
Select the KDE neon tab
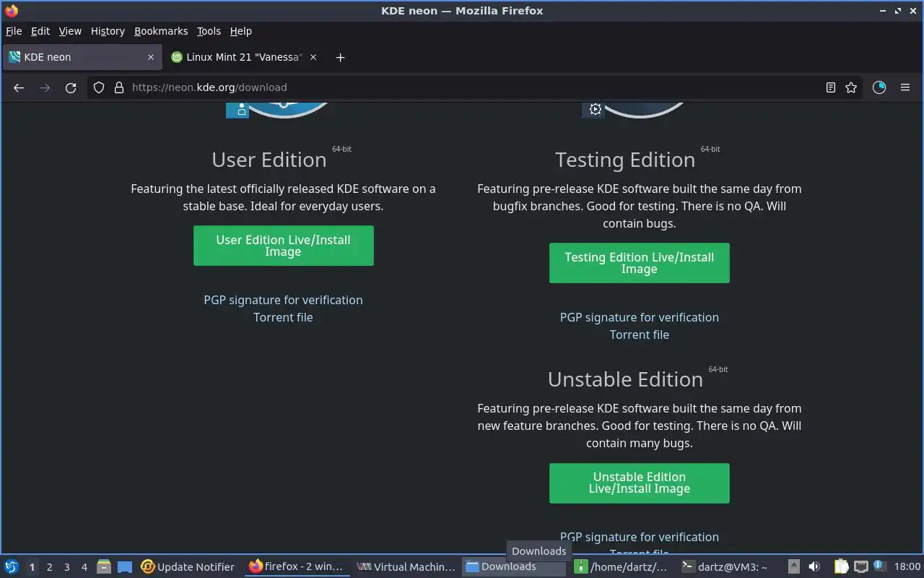(82, 57)
